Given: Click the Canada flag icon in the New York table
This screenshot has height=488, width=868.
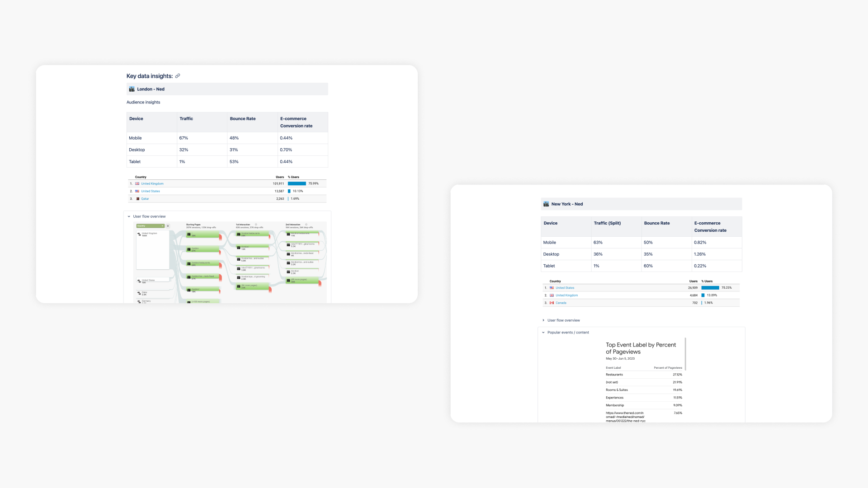Looking at the screenshot, I should tap(552, 303).
